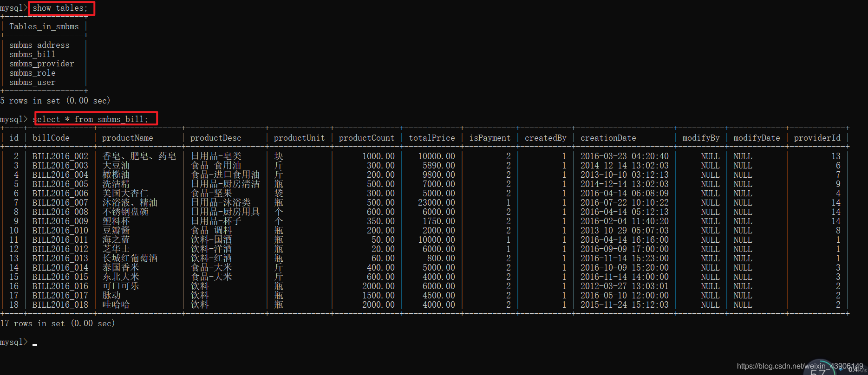Click creation date 2016-07-22 10:10:22
The height and width of the screenshot is (375, 868).
click(625, 203)
